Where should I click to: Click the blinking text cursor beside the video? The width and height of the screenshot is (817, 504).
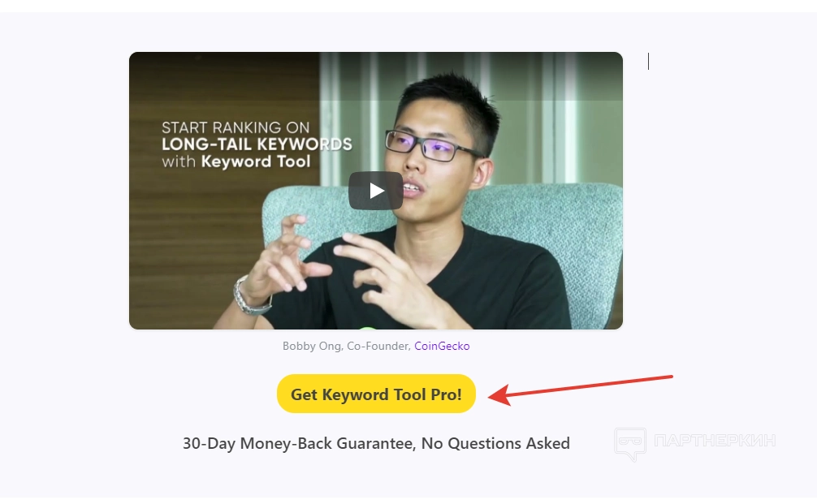click(648, 61)
